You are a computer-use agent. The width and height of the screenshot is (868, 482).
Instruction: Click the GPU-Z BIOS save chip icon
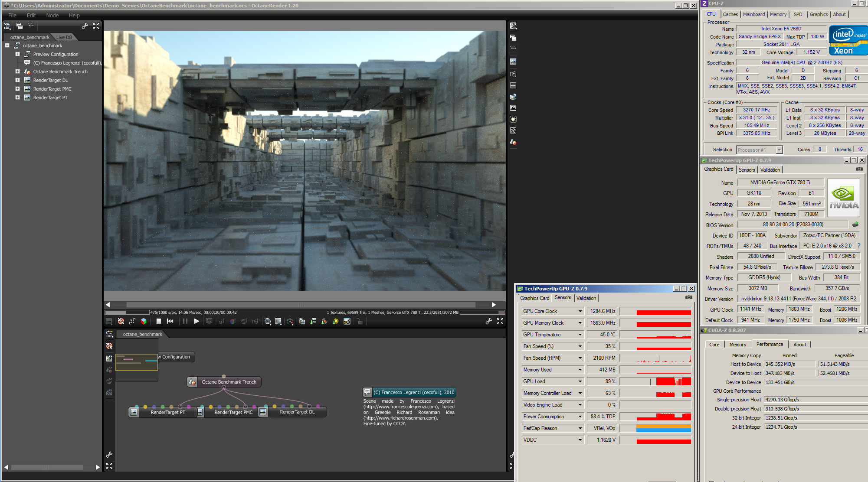855,225
